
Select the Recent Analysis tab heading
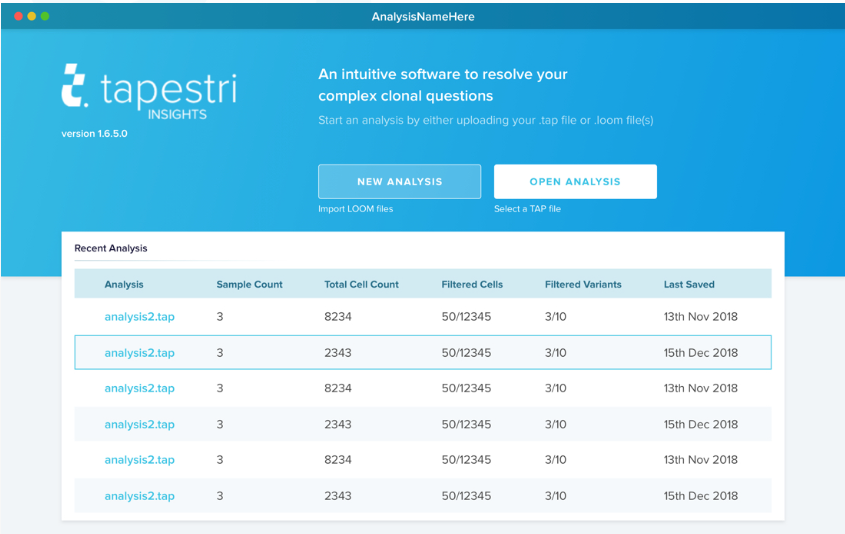point(111,248)
